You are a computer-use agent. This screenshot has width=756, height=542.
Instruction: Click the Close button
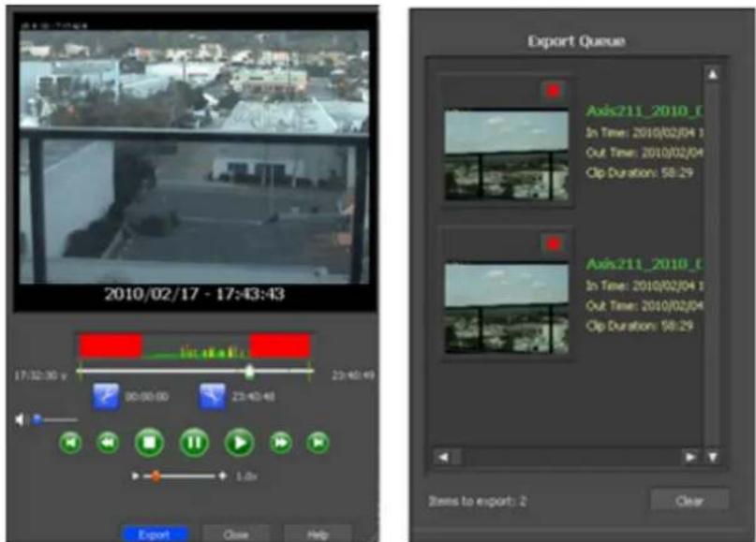coord(236,535)
